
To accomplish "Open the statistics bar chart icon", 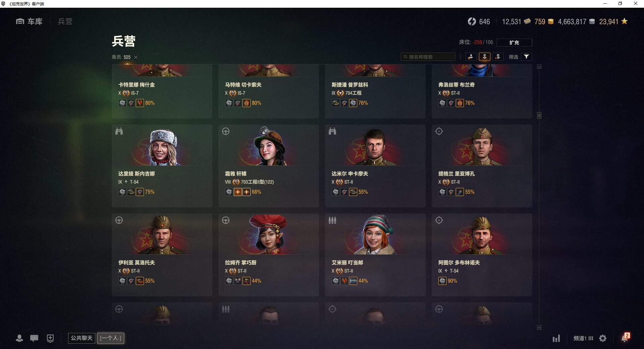I will (x=556, y=338).
